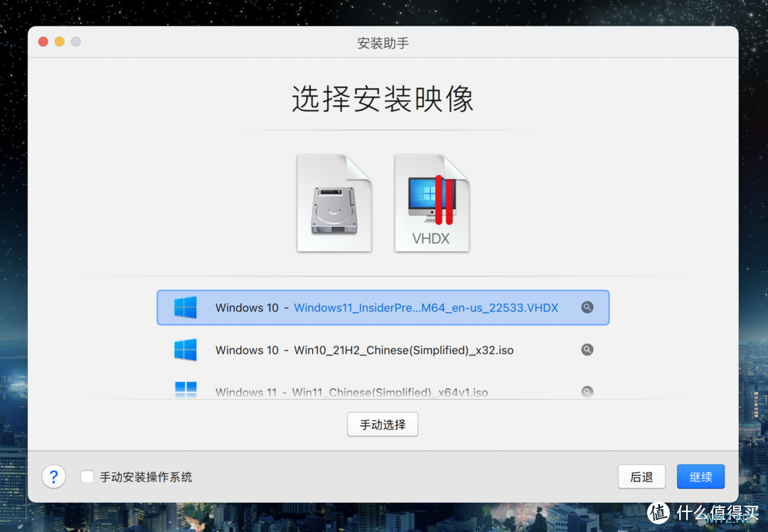Click the 选择安装映像 heading
The image size is (768, 532).
pos(383,98)
